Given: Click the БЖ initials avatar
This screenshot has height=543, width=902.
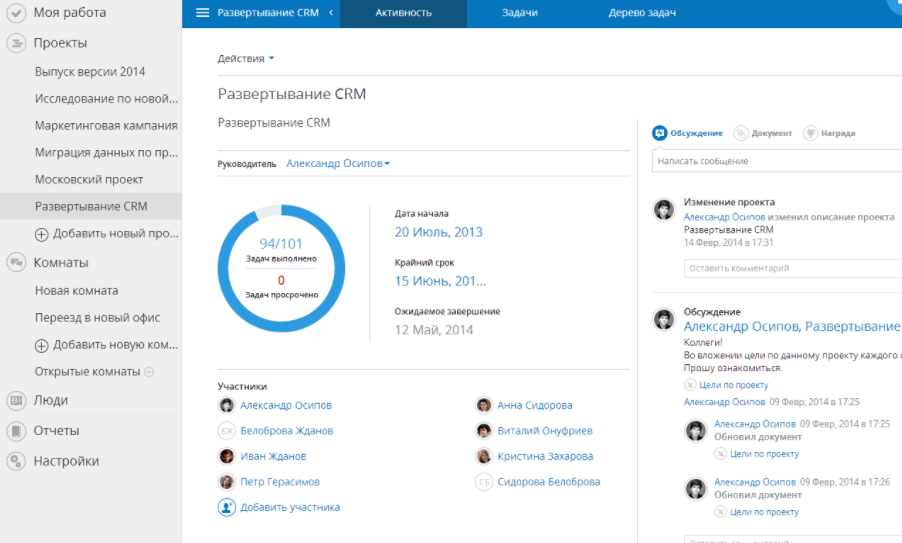Looking at the screenshot, I should pos(227,431).
